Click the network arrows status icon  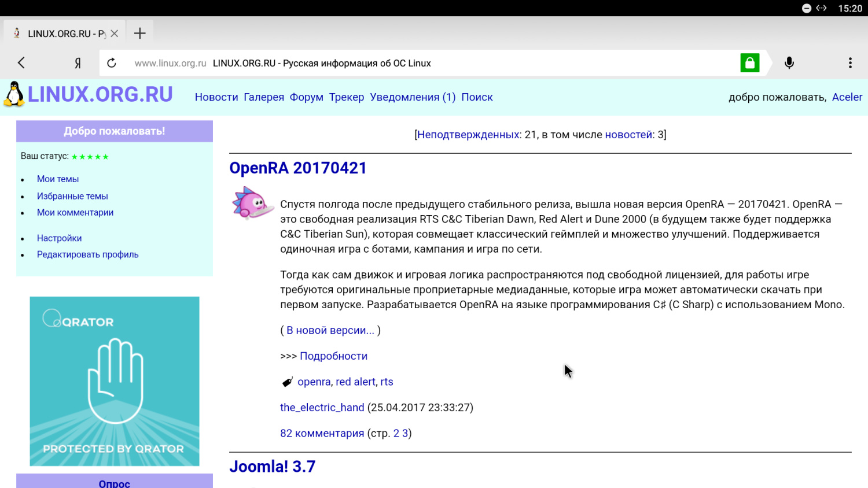point(822,8)
